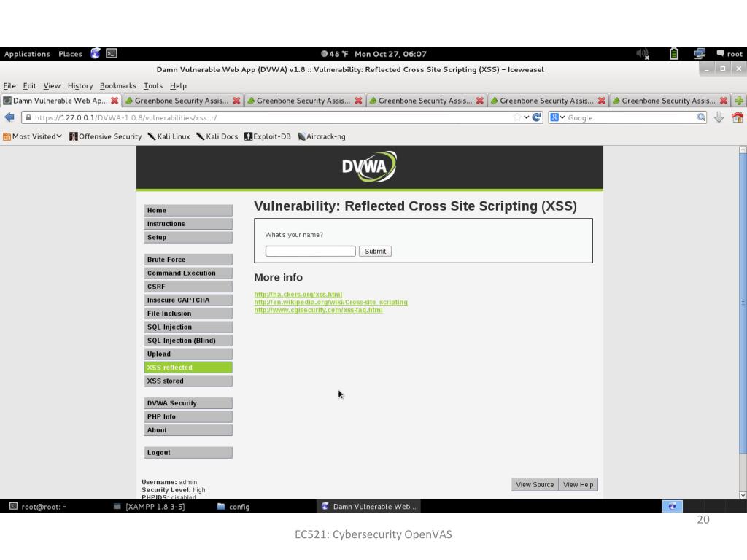Open the XSS stored page
The height and width of the screenshot is (560, 747).
coord(188,381)
